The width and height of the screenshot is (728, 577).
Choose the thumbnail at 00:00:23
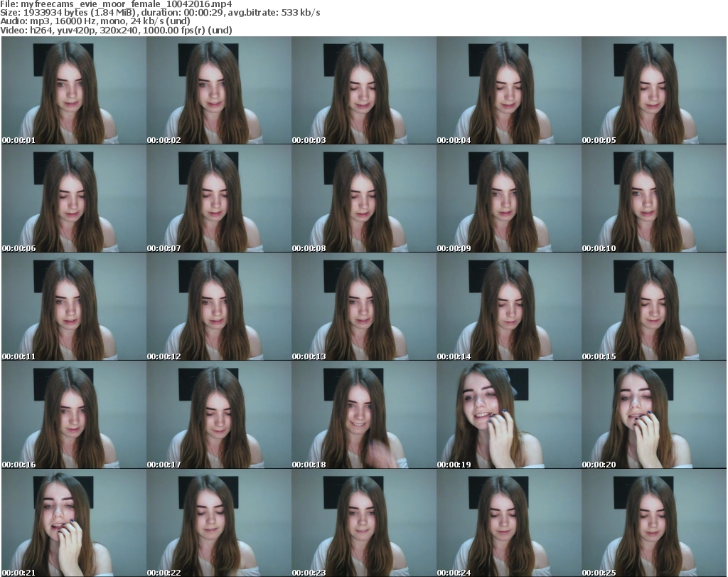pos(363,523)
